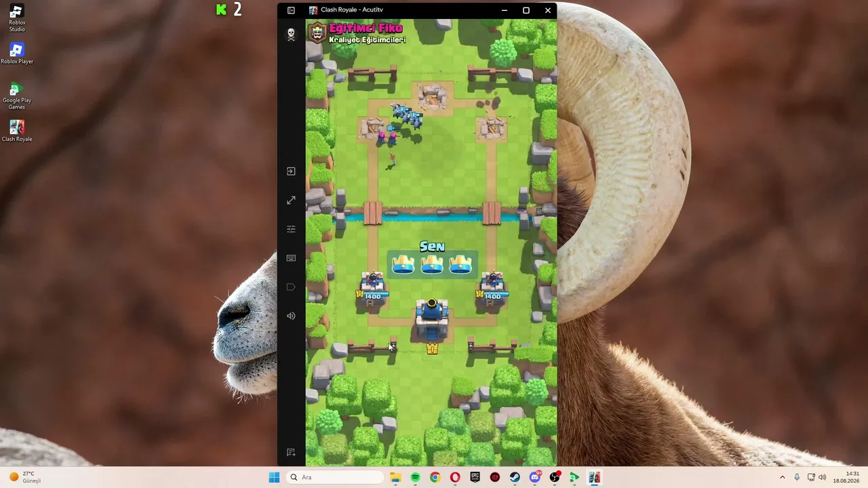This screenshot has height=488, width=868.
Task: Open Google Play Games from the taskbar
Action: 574,477
